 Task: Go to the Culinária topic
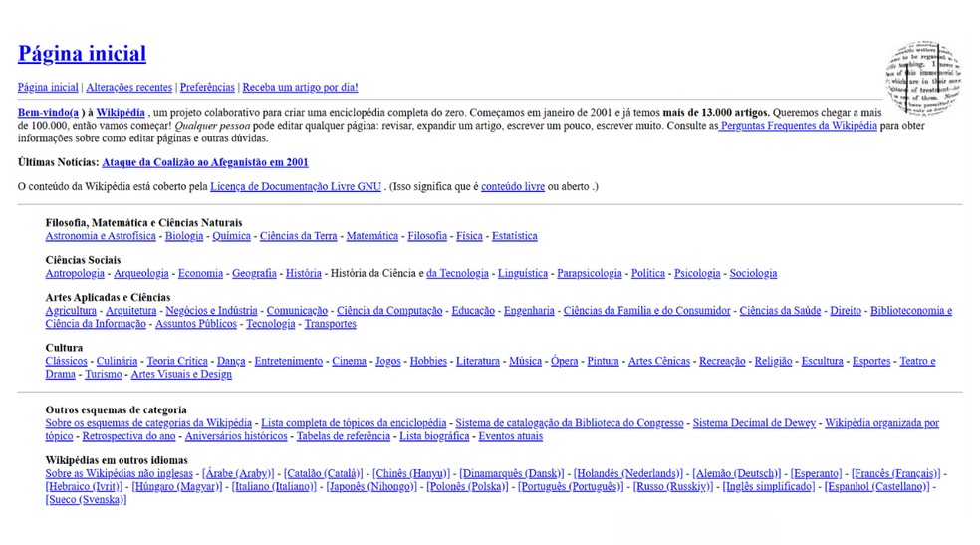117,361
